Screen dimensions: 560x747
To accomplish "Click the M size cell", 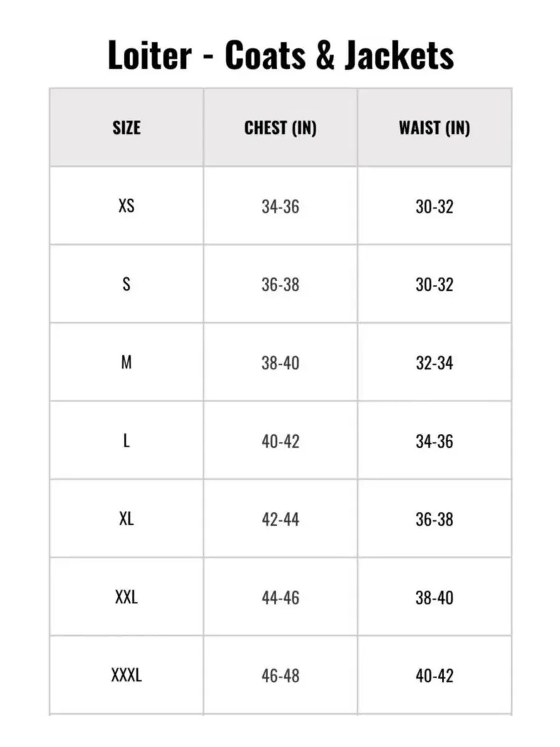I will tap(126, 362).
